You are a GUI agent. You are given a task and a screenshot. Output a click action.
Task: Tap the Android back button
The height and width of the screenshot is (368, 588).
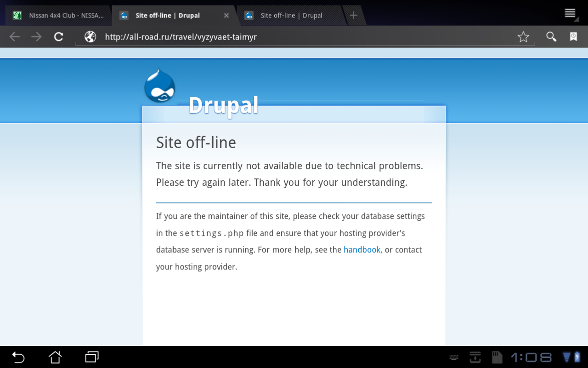coord(18,357)
